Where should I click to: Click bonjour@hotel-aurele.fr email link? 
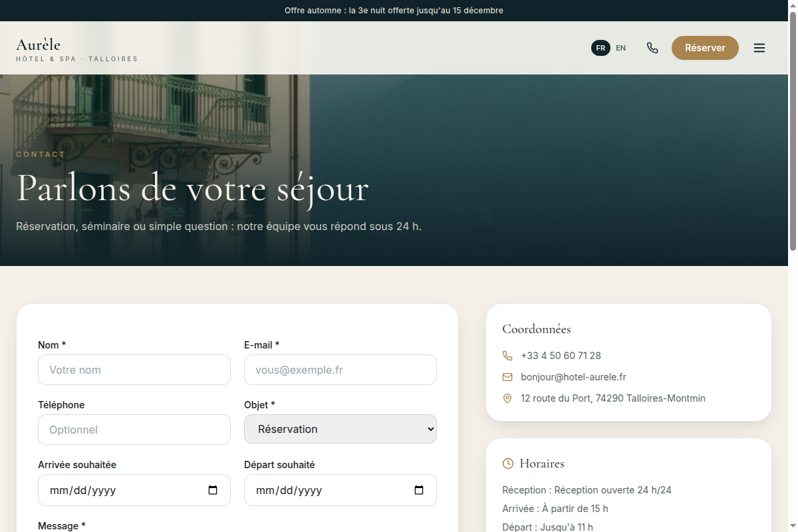tap(573, 377)
